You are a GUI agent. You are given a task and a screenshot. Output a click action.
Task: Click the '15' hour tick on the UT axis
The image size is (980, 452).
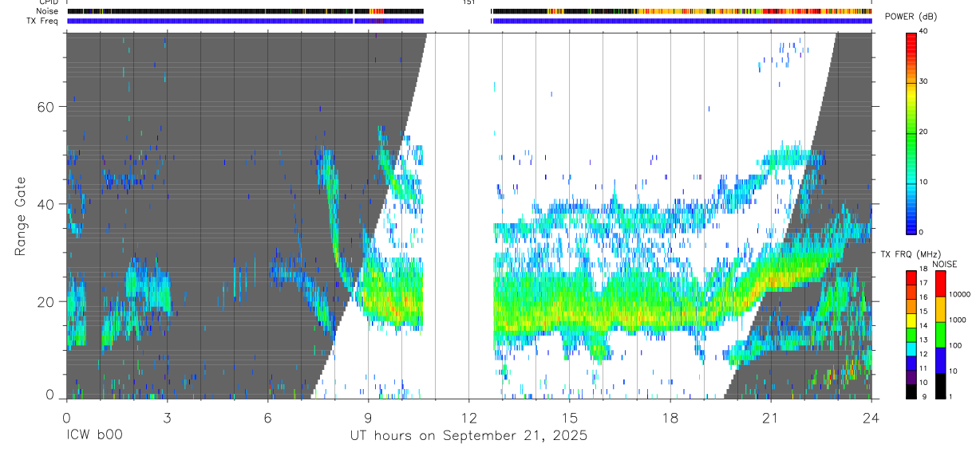tap(569, 417)
